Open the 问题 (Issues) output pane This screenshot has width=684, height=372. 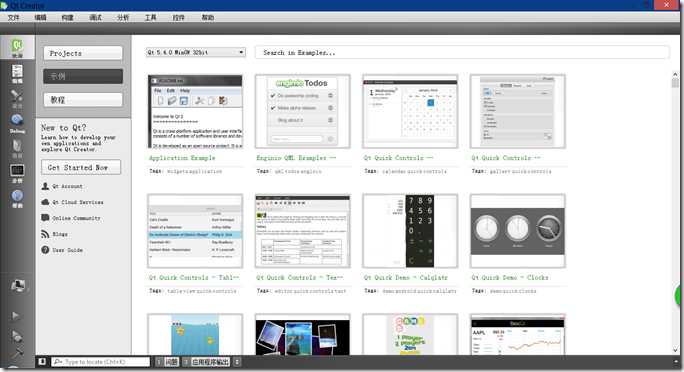click(x=168, y=362)
